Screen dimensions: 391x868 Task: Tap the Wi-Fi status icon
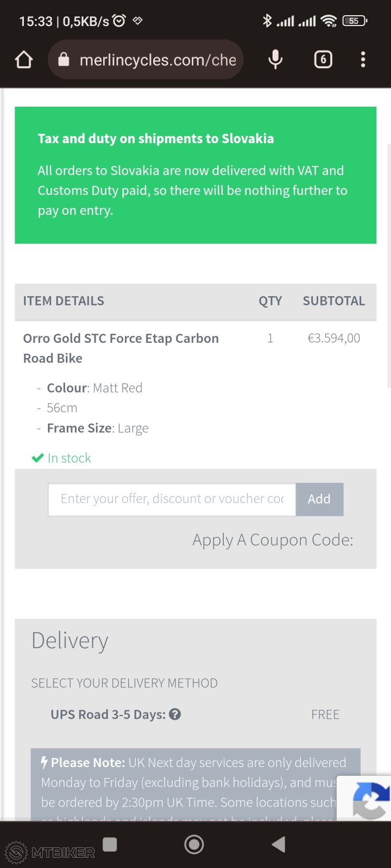click(x=329, y=21)
